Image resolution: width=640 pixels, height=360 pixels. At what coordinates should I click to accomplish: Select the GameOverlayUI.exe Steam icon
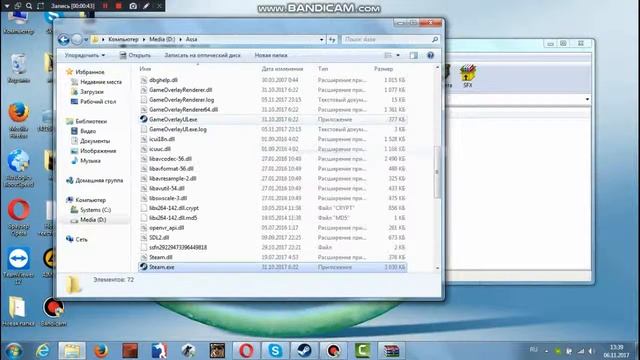pos(144,119)
